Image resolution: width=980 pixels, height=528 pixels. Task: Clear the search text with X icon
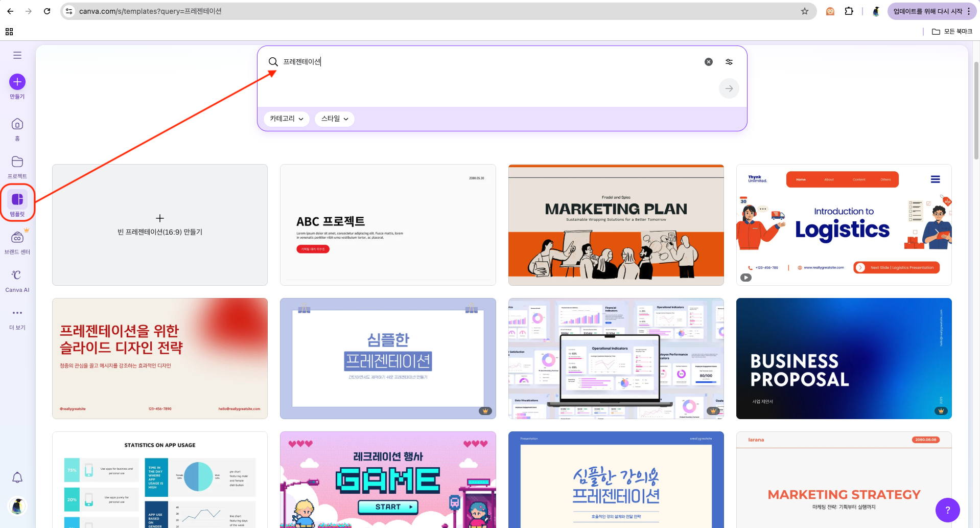tap(709, 62)
